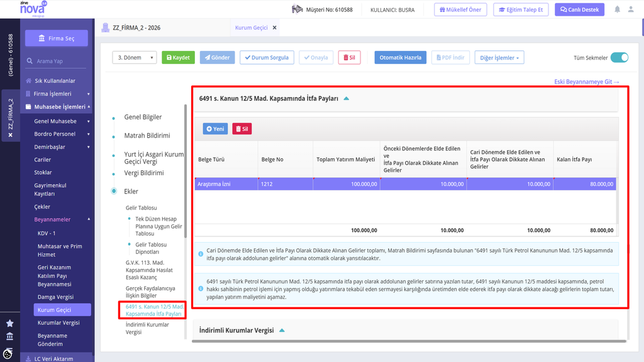Go to Matrah Bildirimi section
644x362 pixels.
(147, 136)
